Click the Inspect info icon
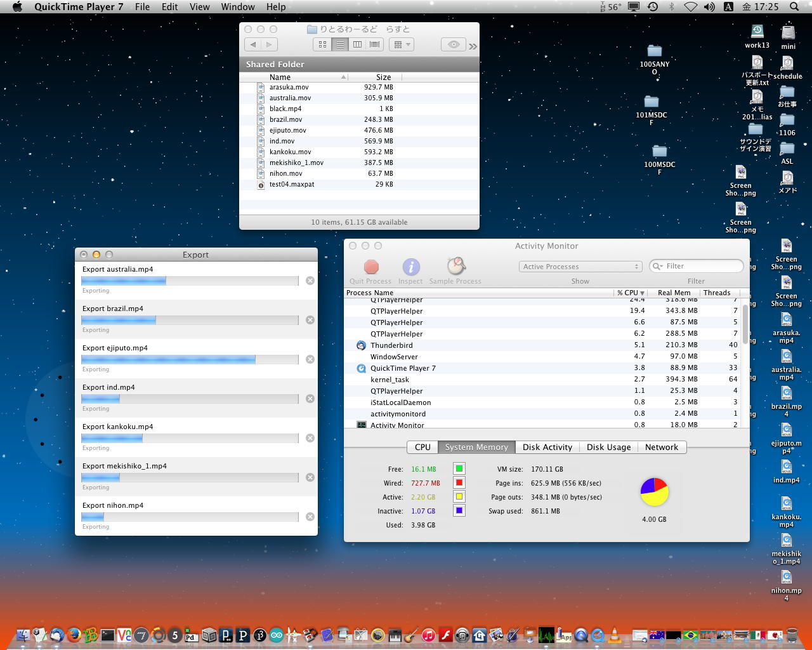The height and width of the screenshot is (650, 812). pos(410,267)
